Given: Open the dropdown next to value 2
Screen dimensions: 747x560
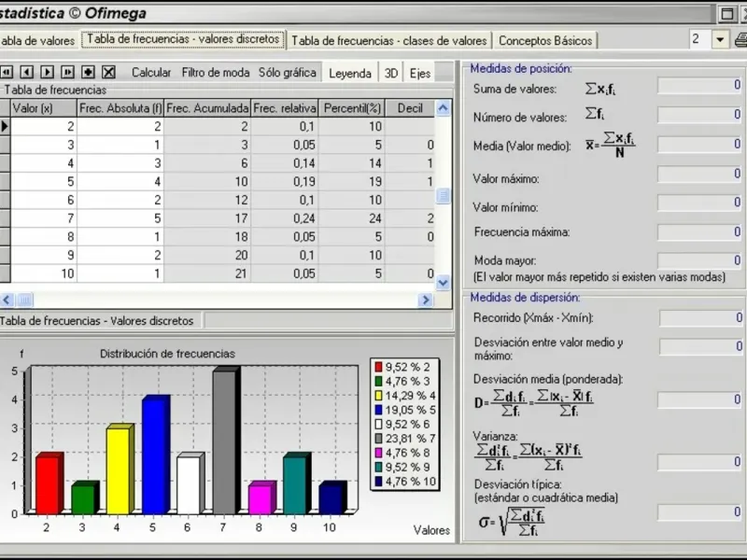Looking at the screenshot, I should (x=720, y=39).
